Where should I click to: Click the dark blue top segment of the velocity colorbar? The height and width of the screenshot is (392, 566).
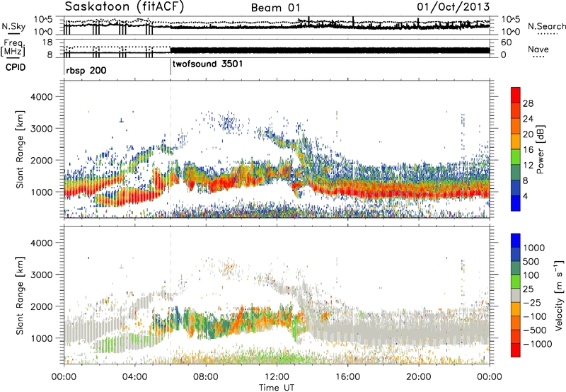[x=516, y=241]
